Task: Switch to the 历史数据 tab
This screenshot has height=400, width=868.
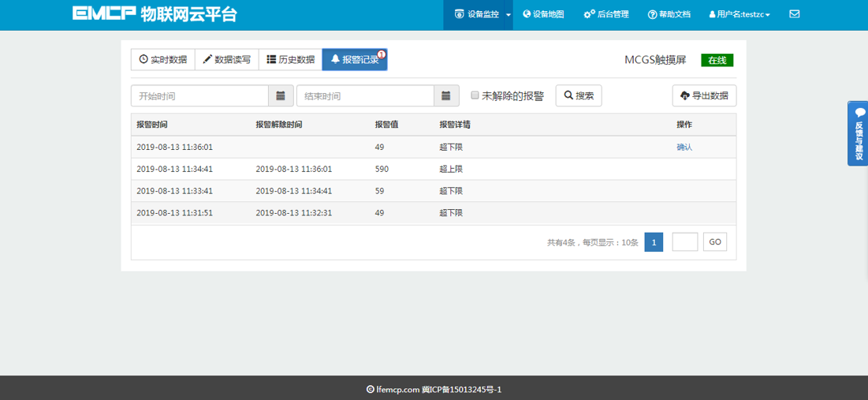Action: pos(290,59)
